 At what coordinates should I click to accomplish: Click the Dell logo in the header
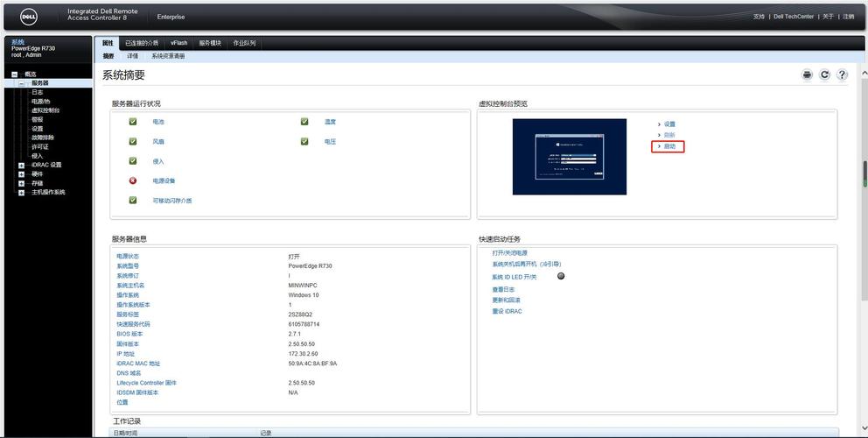tap(29, 17)
